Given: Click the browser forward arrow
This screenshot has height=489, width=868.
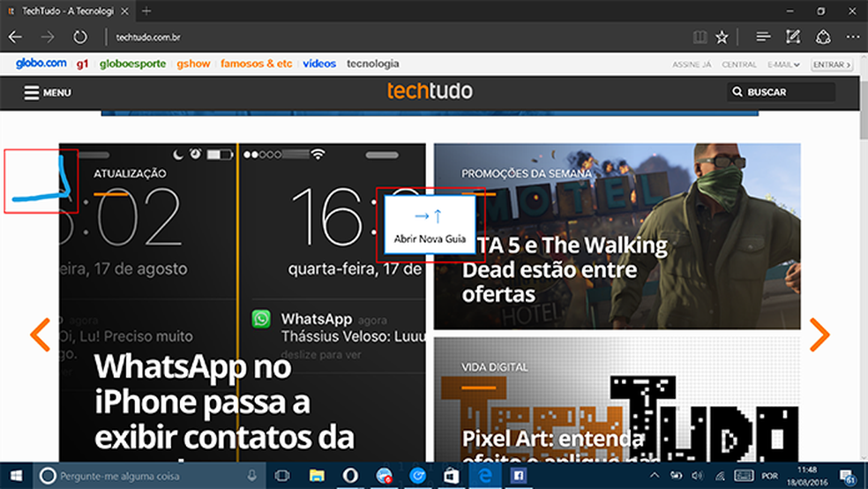Looking at the screenshot, I should pos(48,37).
